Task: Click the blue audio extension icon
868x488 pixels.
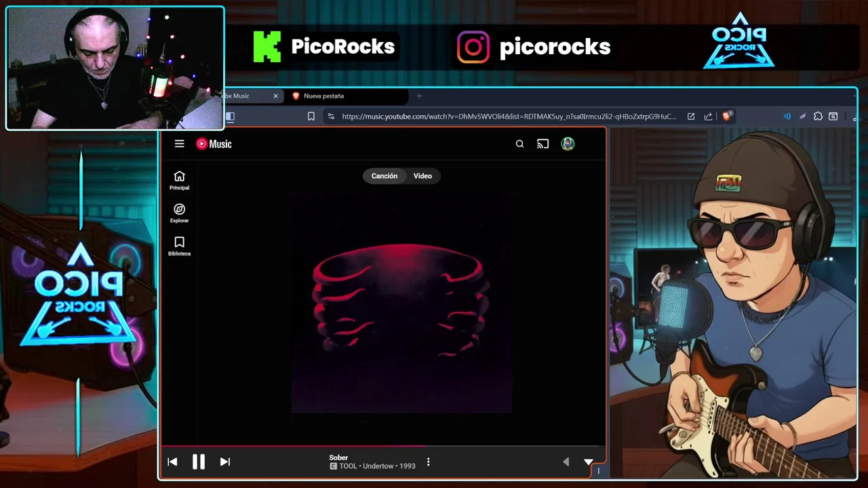Action: pyautogui.click(x=787, y=117)
